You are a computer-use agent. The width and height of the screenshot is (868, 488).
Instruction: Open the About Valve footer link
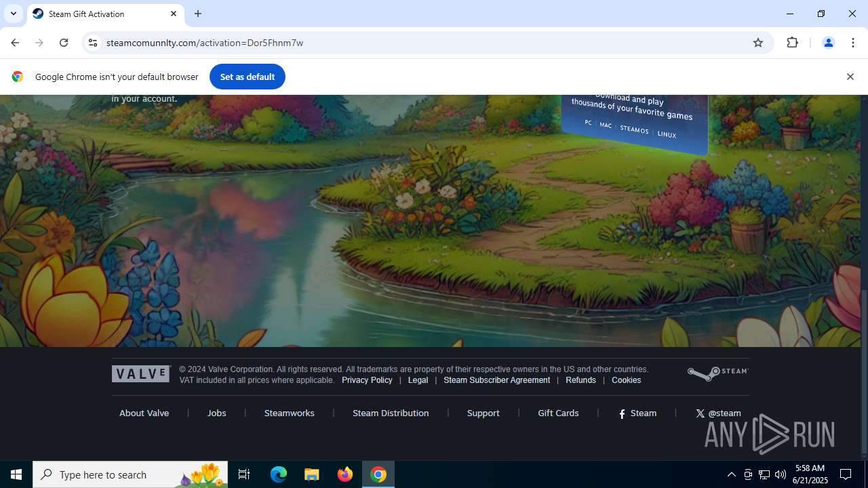click(x=144, y=413)
